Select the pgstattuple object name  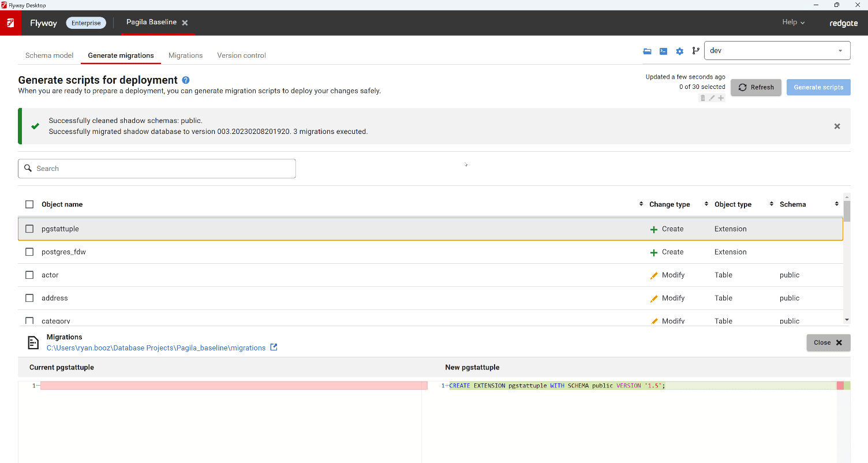coord(60,229)
